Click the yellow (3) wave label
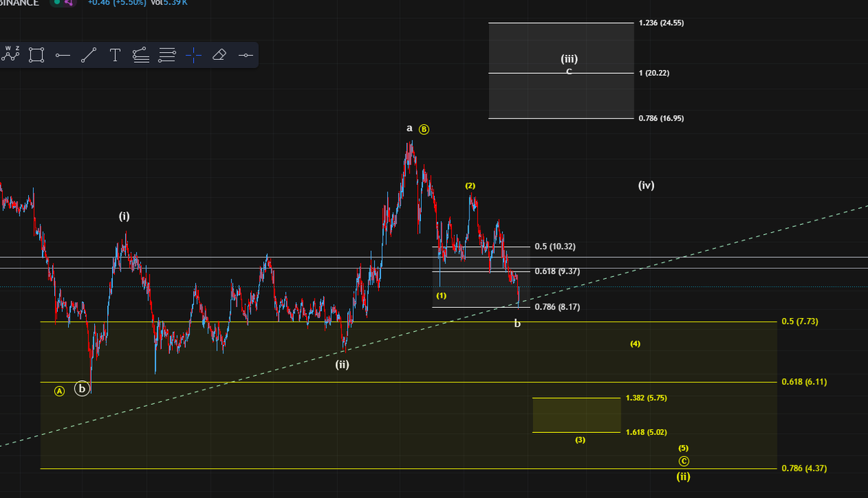The width and height of the screenshot is (868, 498). 580,439
